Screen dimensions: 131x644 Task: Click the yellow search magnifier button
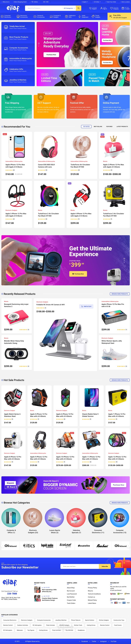click(78, 8)
